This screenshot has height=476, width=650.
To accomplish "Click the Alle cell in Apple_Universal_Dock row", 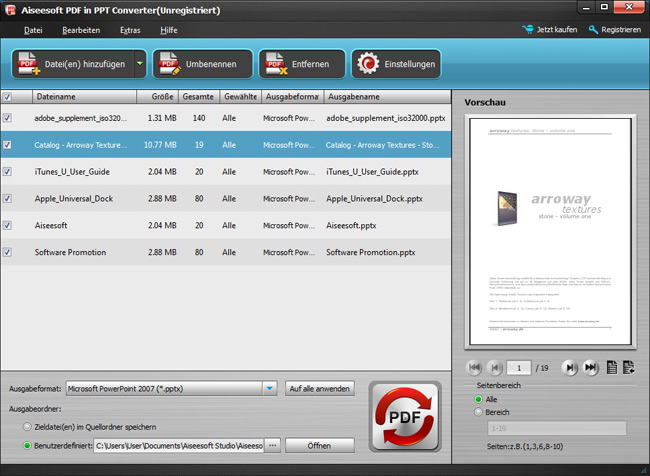I will tap(229, 199).
